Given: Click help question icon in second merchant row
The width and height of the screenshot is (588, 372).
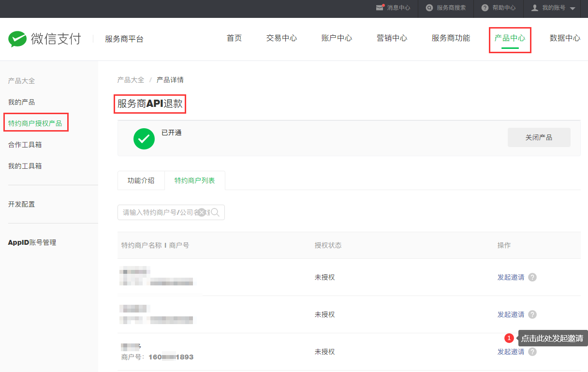Looking at the screenshot, I should pyautogui.click(x=532, y=314).
